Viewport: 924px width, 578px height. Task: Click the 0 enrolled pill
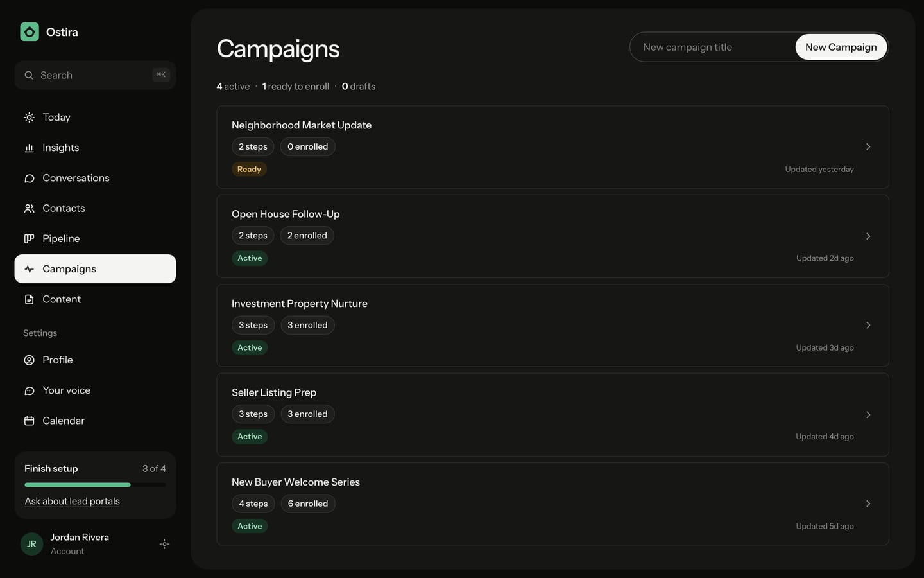(307, 146)
